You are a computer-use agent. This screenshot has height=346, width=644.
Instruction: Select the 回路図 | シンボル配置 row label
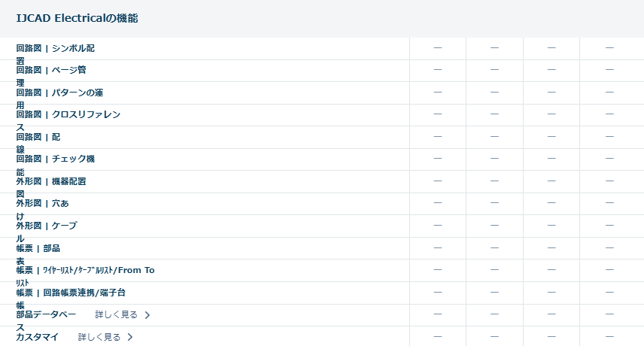56,49
